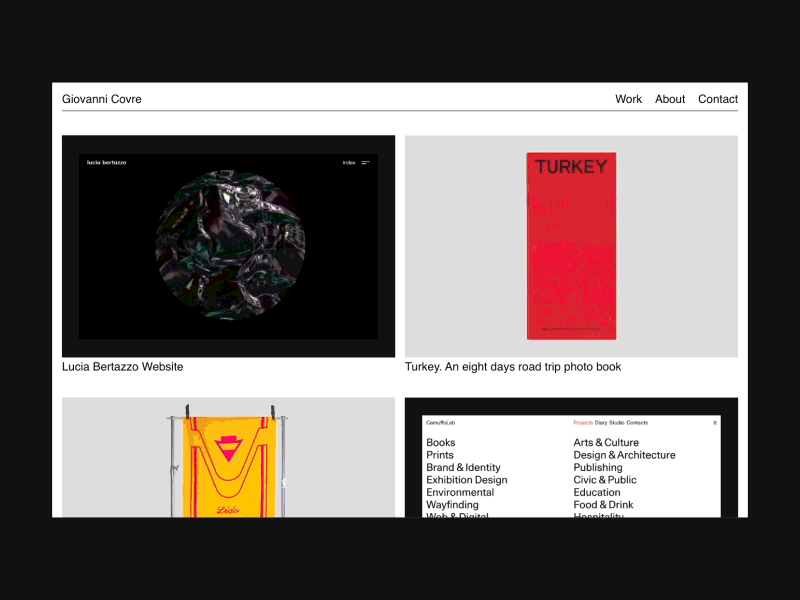Click the CamuffoLab logo text in preview
Image resolution: width=800 pixels, height=600 pixels.
(440, 422)
